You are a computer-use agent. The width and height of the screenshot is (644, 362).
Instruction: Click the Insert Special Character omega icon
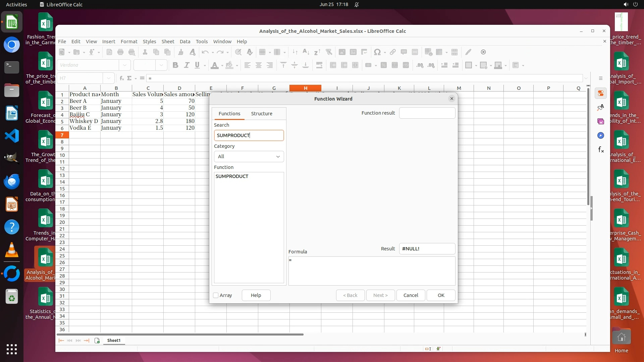click(x=377, y=52)
